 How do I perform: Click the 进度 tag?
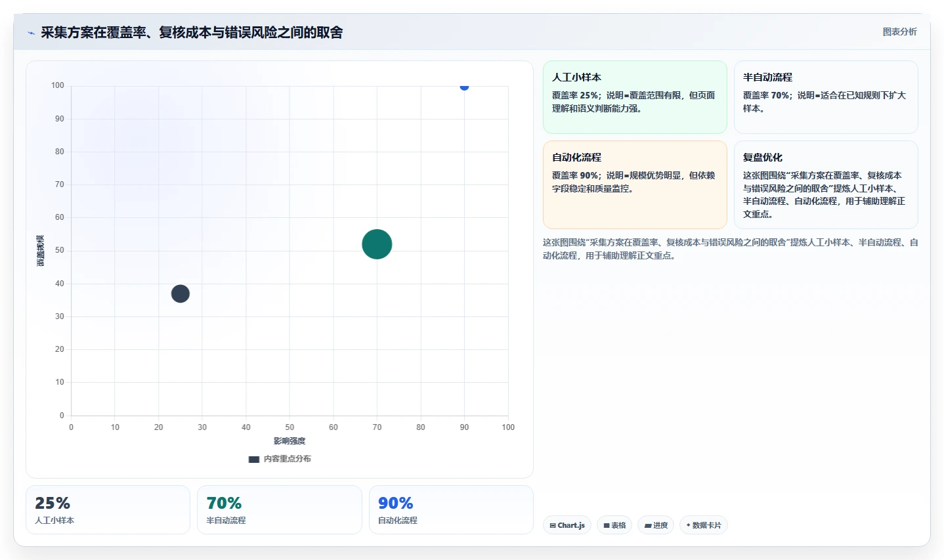tap(656, 525)
